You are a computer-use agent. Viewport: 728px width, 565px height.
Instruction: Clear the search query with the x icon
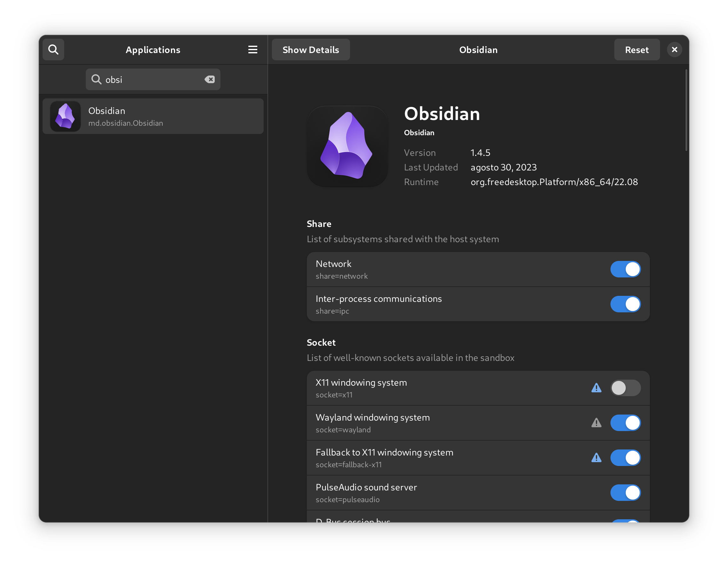(210, 79)
